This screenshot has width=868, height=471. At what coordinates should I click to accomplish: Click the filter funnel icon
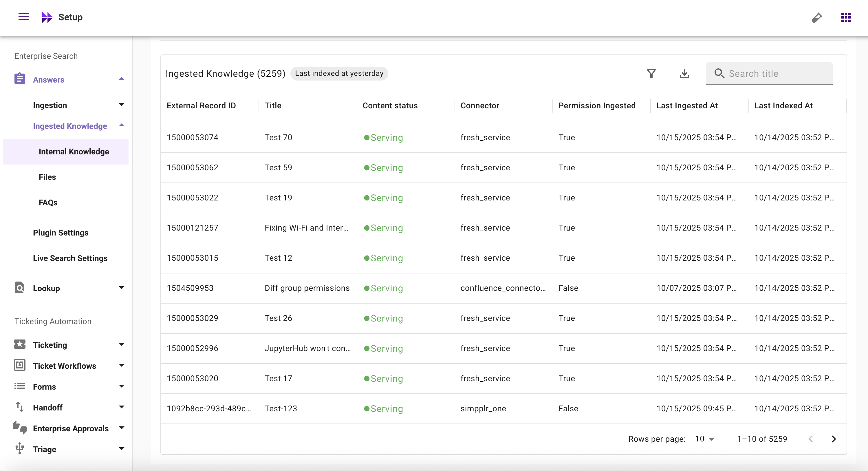[651, 74]
